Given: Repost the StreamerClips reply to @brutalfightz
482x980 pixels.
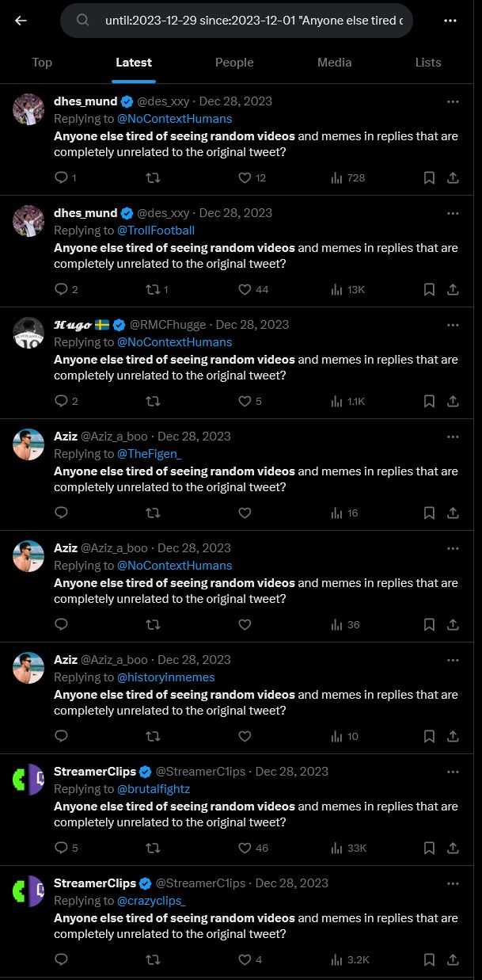Looking at the screenshot, I should click(154, 848).
